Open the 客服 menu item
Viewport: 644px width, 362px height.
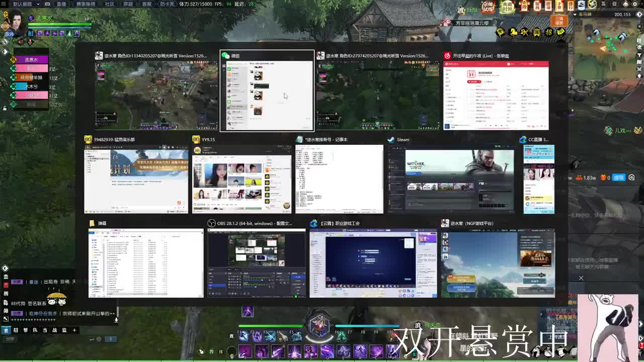pos(146,4)
